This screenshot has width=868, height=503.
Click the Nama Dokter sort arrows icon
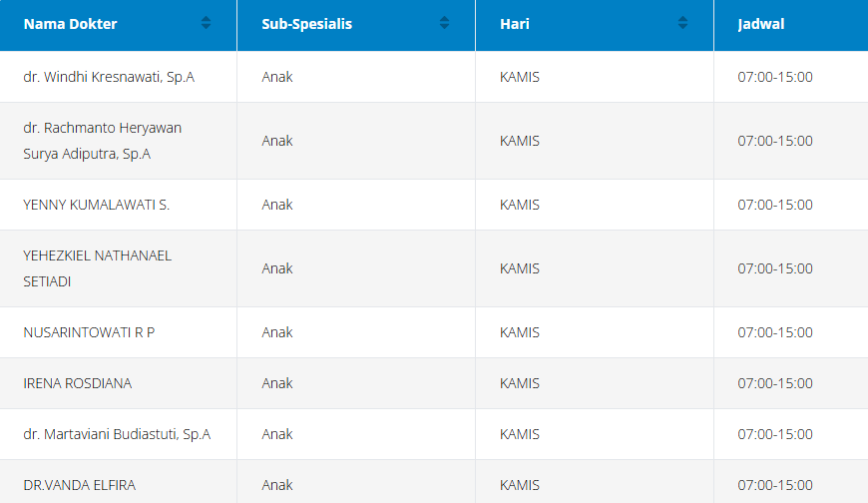[206, 23]
